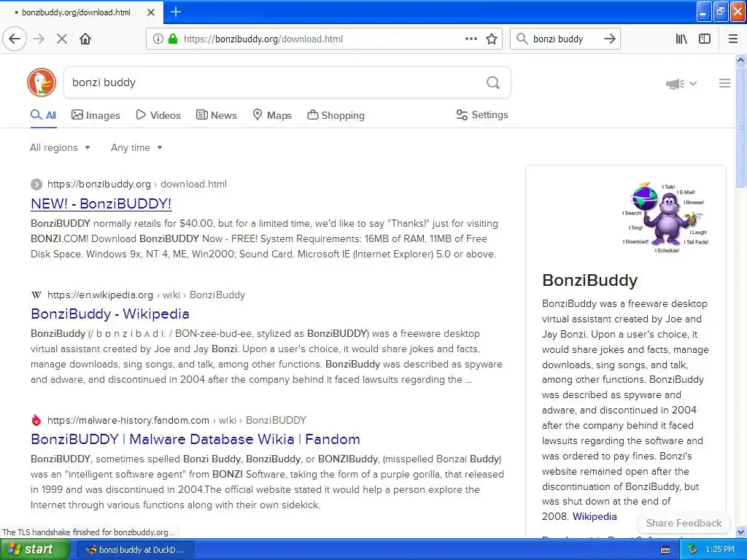Go back with the browser back arrow
This screenshot has width=747, height=560.
tap(15, 39)
